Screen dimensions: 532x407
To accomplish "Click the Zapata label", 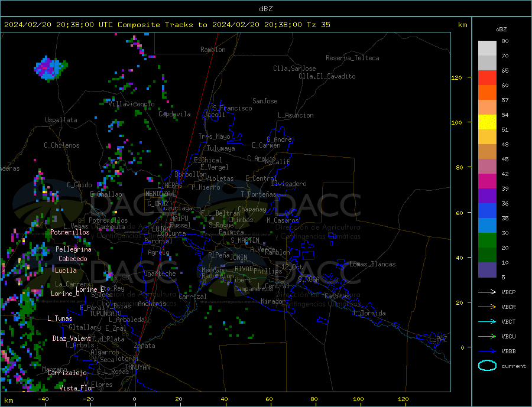I will (145, 346).
